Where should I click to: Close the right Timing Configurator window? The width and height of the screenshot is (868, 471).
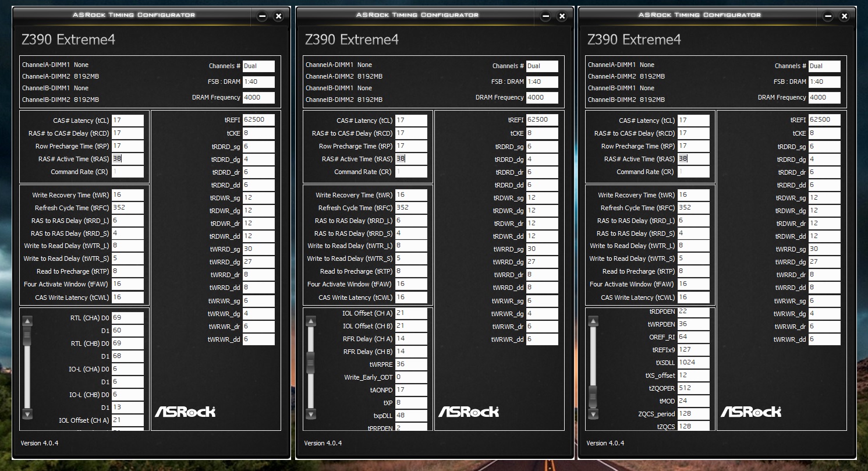pos(844,16)
